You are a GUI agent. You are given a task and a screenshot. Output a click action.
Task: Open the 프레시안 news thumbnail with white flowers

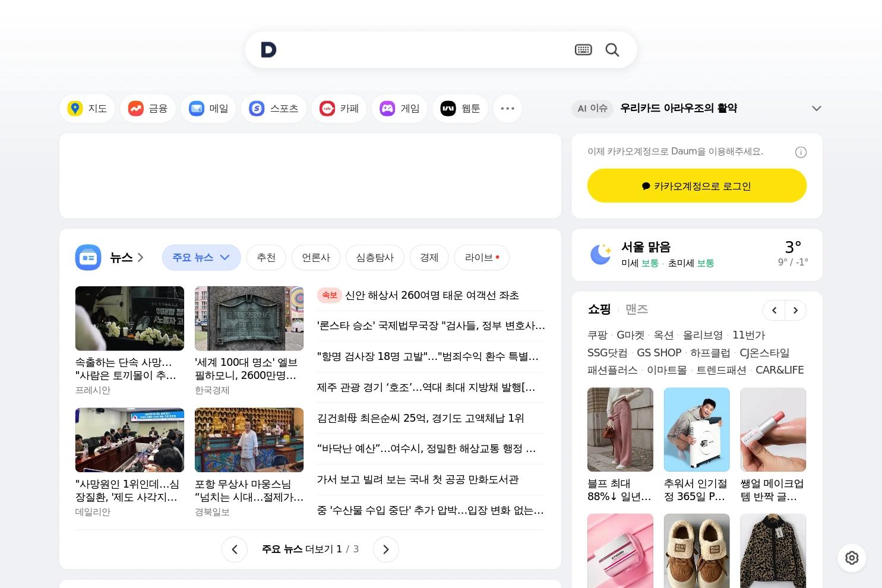tap(129, 318)
